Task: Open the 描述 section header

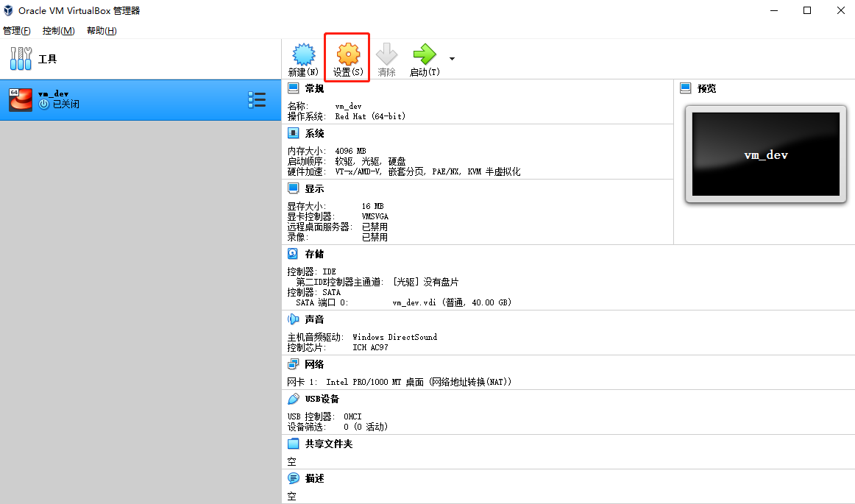Action: [315, 478]
